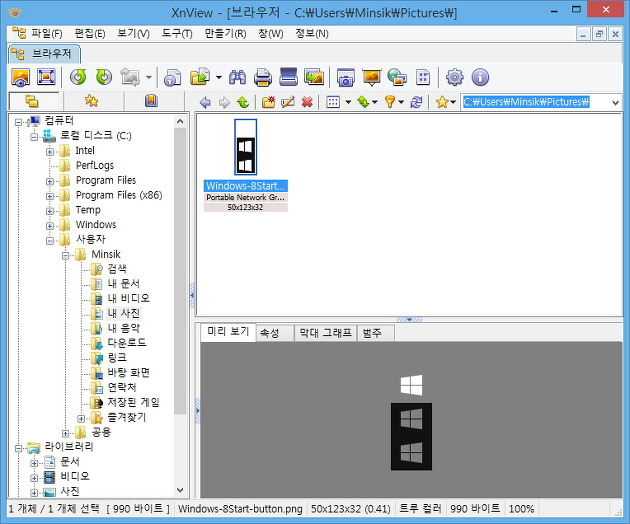
Task: Expand the path address combo box
Action: [x=615, y=102]
